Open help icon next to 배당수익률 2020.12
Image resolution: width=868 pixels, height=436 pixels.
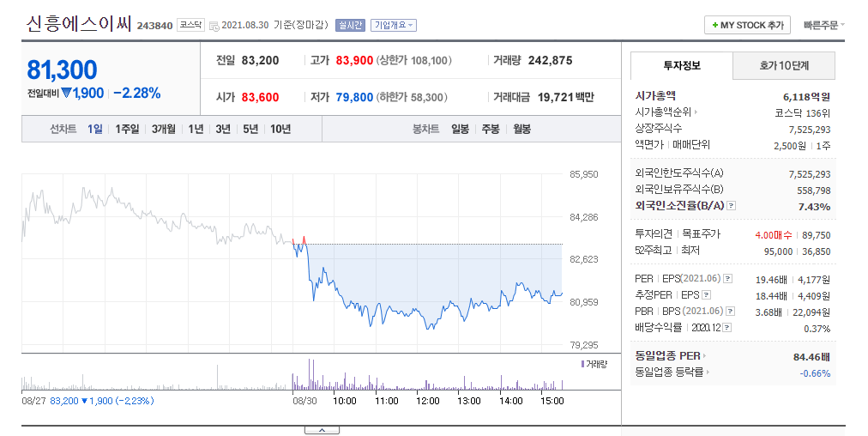(726, 327)
